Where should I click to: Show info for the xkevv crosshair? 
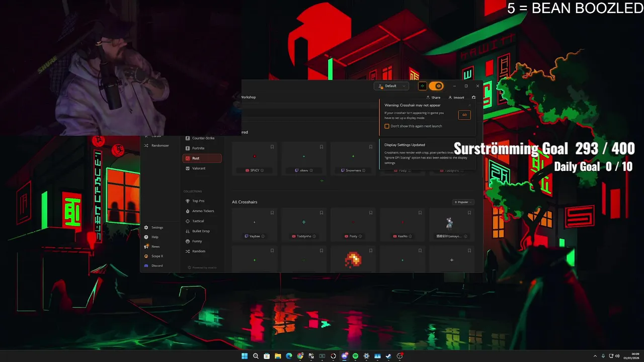click(x=311, y=170)
